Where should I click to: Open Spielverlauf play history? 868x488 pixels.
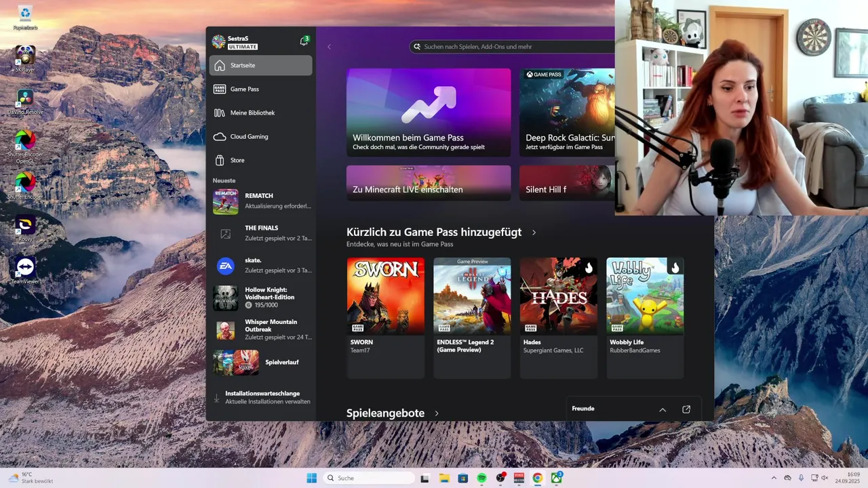[x=261, y=363]
